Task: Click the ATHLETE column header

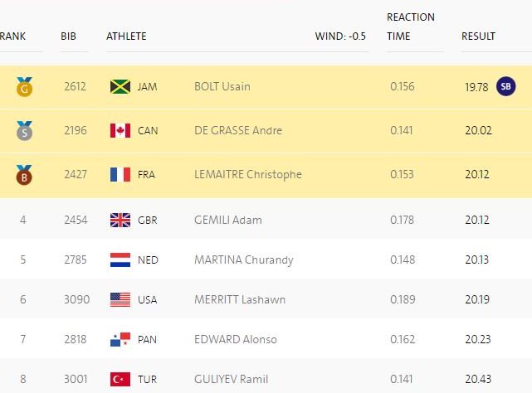Action: tap(126, 36)
